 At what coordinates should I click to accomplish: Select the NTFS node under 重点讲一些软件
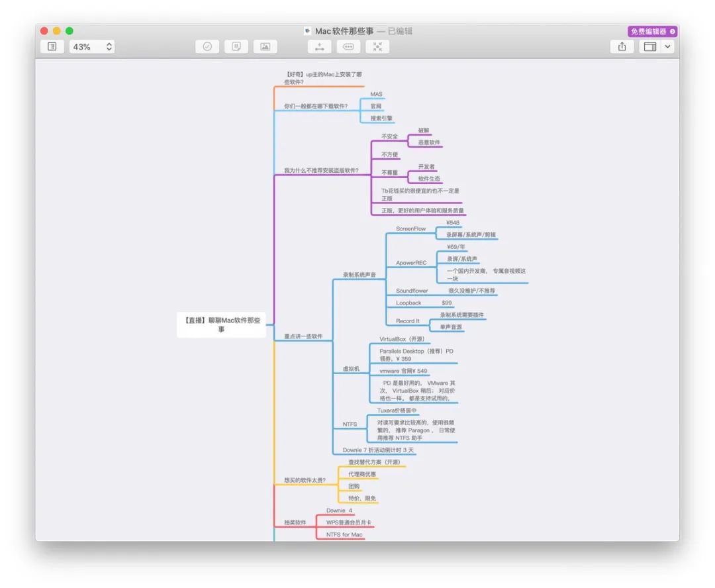350,424
